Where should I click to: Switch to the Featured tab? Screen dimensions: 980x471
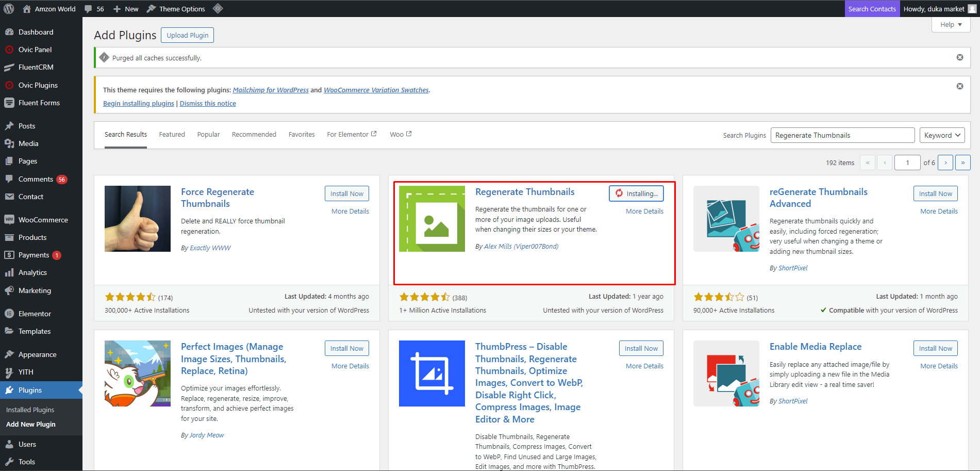172,134
